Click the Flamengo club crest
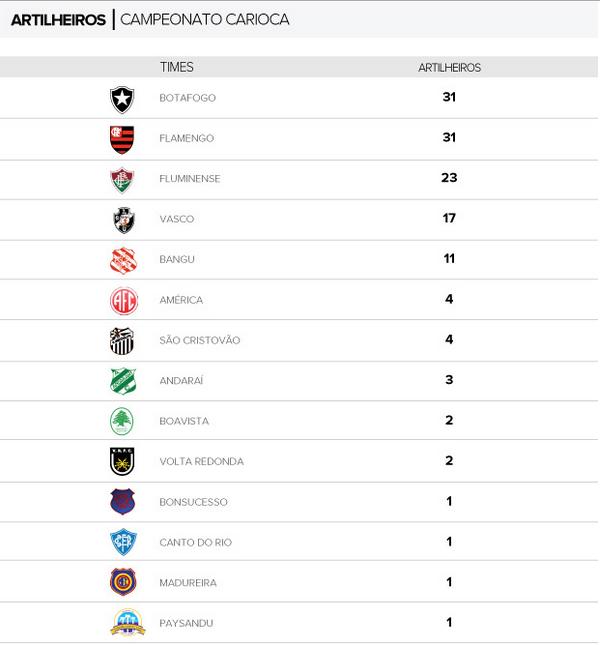Image resolution: width=600 pixels, height=645 pixels. (122, 138)
